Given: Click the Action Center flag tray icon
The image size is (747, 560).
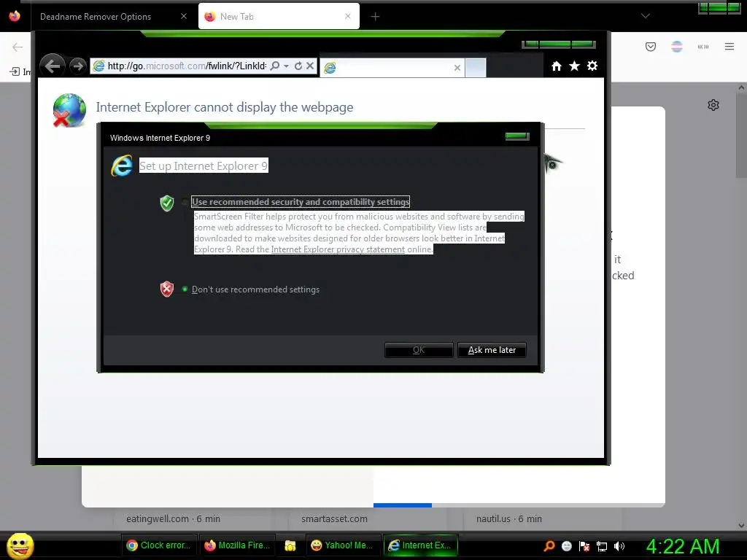Looking at the screenshot, I should pyautogui.click(x=584, y=546).
